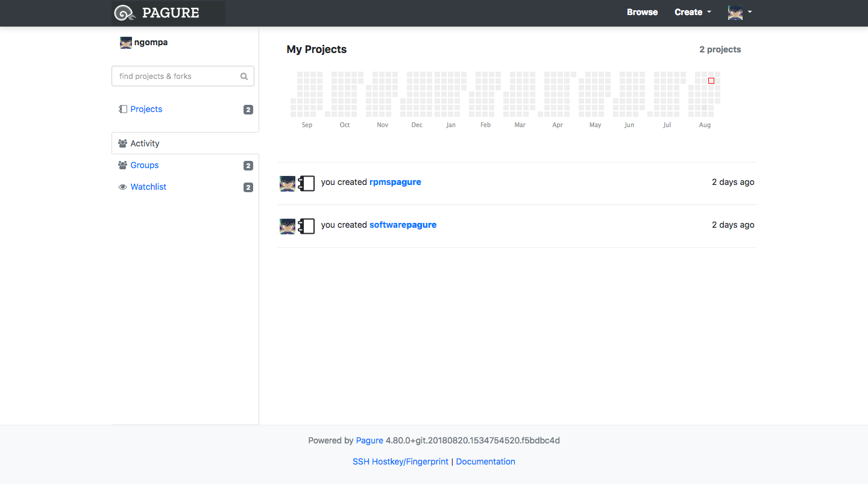This screenshot has width=868, height=485.
Task: Click the Sep month label under the heatmap
Action: 307,125
